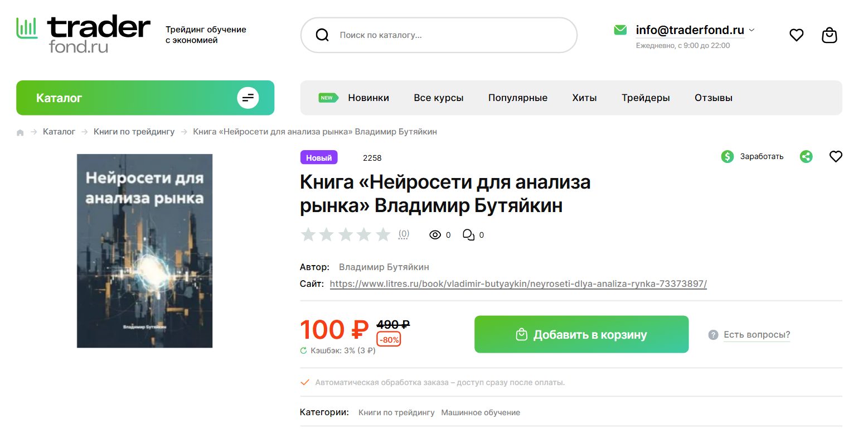The image size is (868, 442).
Task: Go to Все курсы section
Action: click(x=438, y=98)
